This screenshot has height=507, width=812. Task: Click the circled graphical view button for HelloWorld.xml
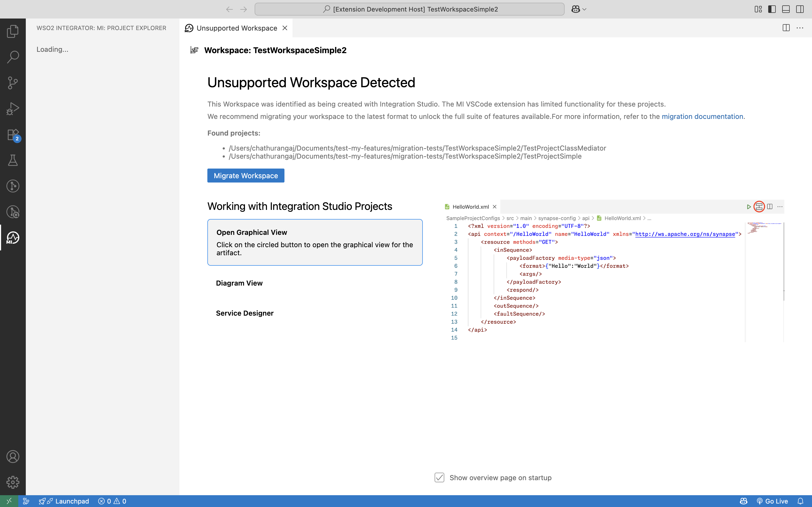point(759,207)
